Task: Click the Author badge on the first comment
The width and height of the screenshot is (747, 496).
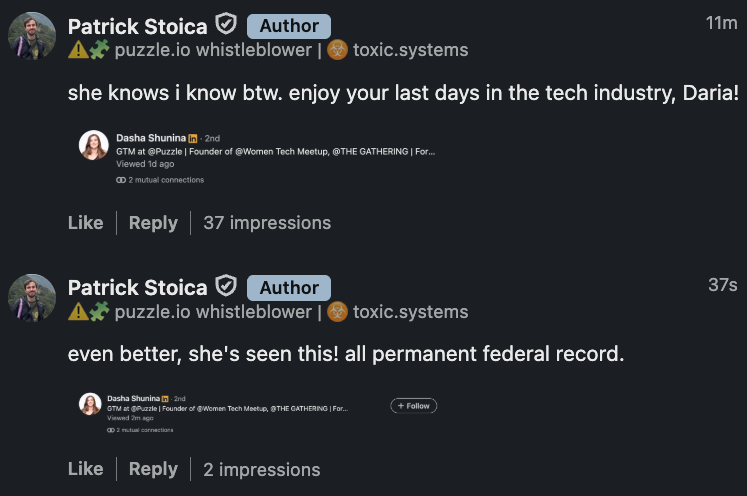Action: point(289,26)
